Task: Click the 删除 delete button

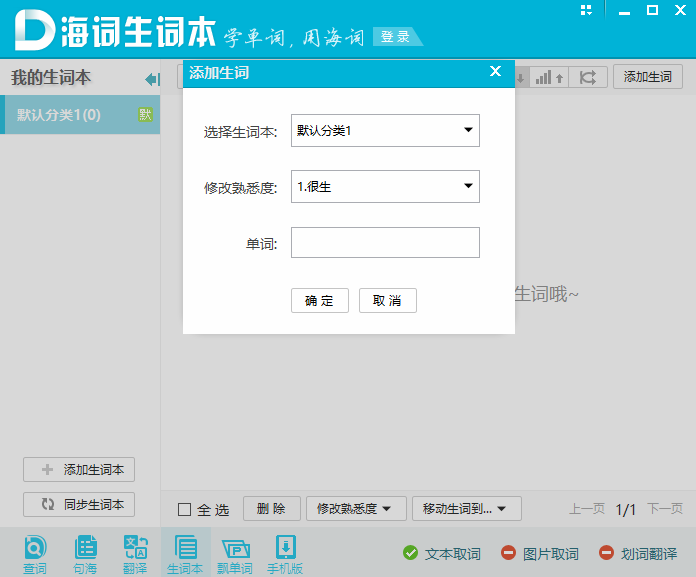Action: pyautogui.click(x=272, y=509)
